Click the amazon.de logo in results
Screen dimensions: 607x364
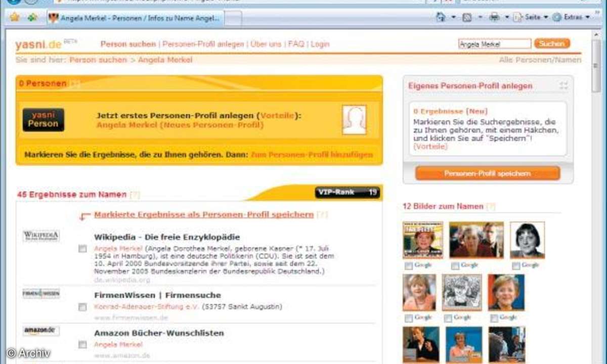point(41,331)
